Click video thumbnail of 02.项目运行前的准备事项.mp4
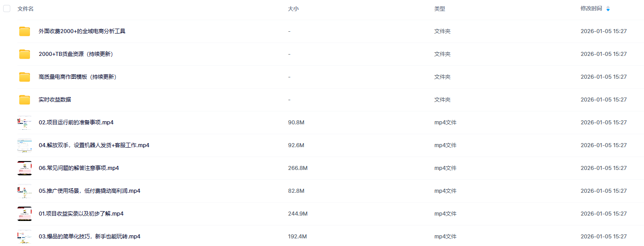Viewport: 644px width, 246px height. click(25, 123)
